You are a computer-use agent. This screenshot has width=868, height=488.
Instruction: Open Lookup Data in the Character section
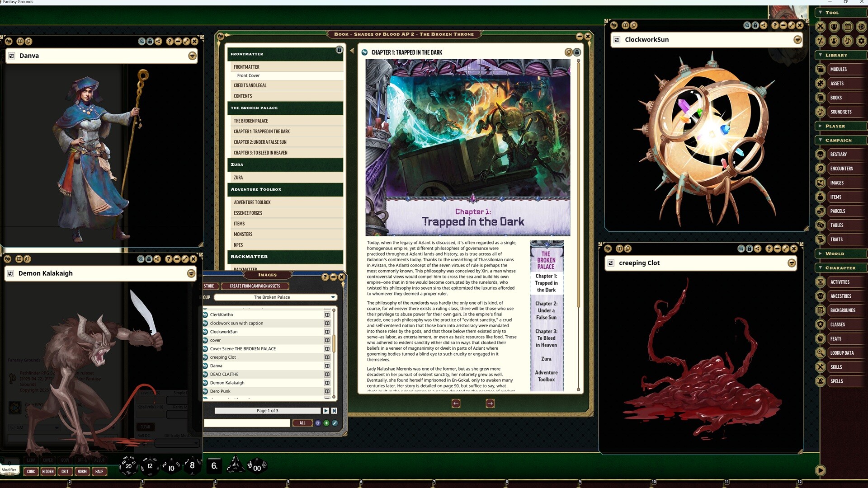842,353
